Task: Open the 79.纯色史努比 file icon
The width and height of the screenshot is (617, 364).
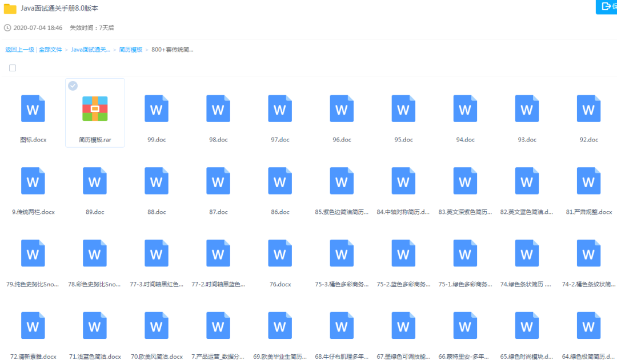Action: [x=33, y=253]
